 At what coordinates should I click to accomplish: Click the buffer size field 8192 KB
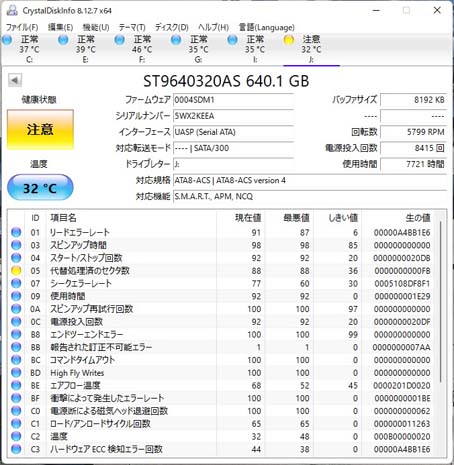pyautogui.click(x=413, y=100)
